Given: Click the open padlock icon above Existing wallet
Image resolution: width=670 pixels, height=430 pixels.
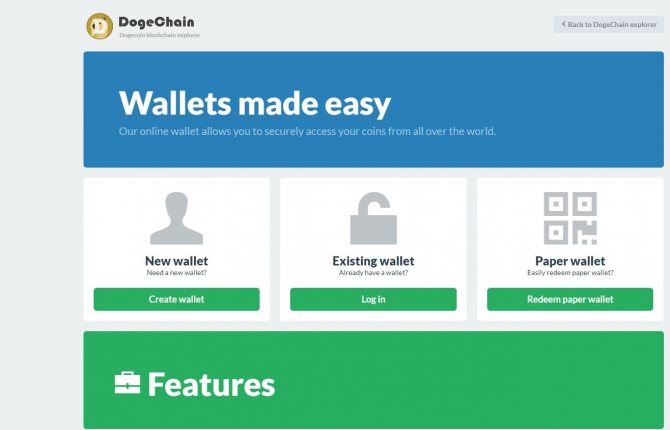Looking at the screenshot, I should [373, 218].
